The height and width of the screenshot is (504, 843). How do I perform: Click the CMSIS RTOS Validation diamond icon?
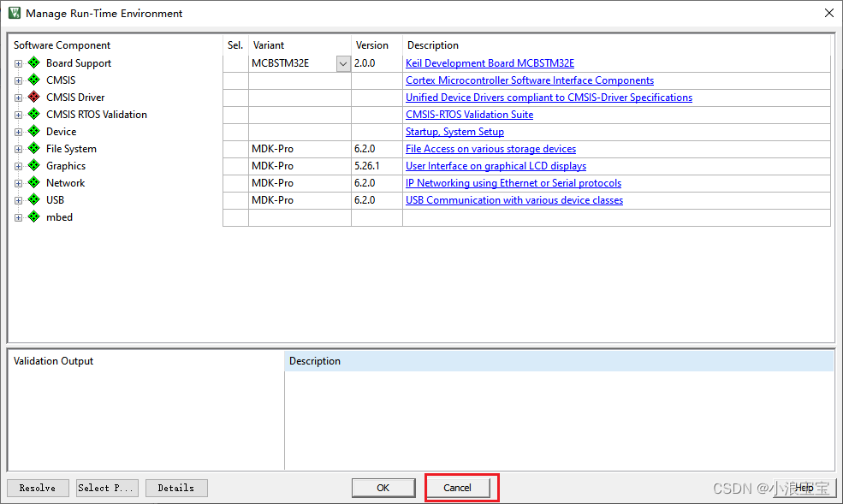[34, 115]
